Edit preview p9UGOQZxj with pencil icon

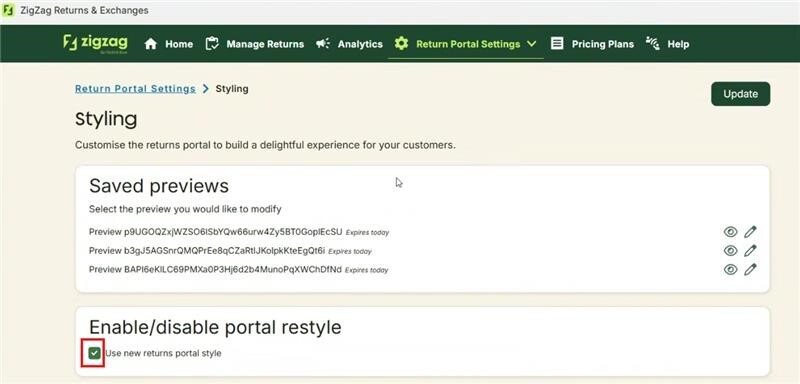750,232
